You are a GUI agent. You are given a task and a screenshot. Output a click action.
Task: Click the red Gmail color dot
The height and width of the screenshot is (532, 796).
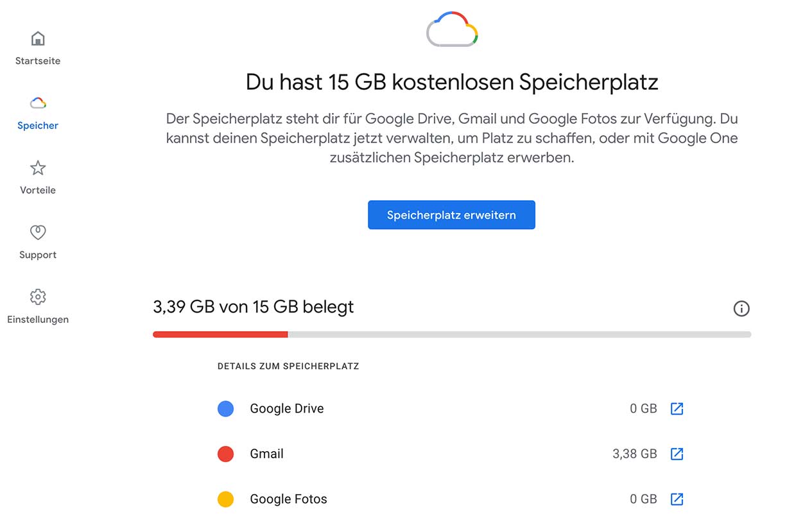(x=225, y=454)
